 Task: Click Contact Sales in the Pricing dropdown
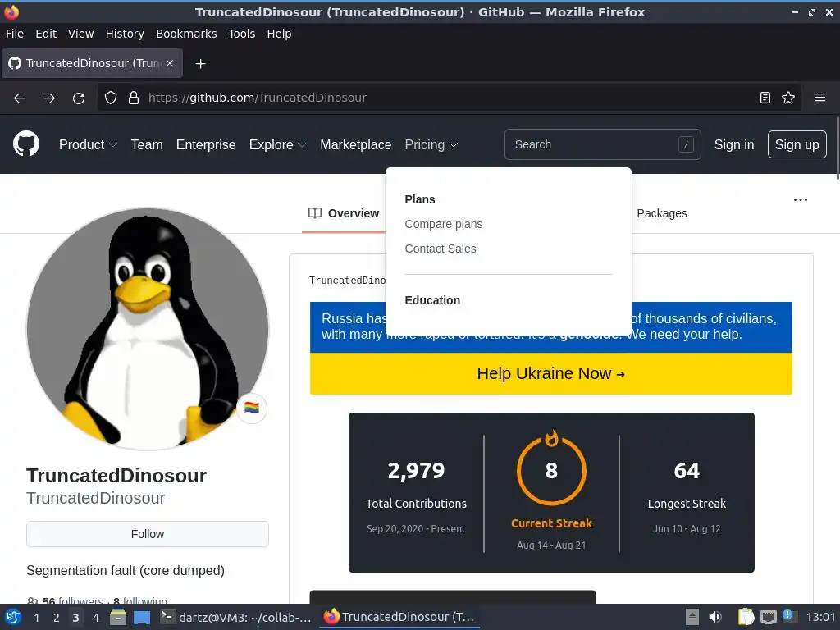(440, 249)
